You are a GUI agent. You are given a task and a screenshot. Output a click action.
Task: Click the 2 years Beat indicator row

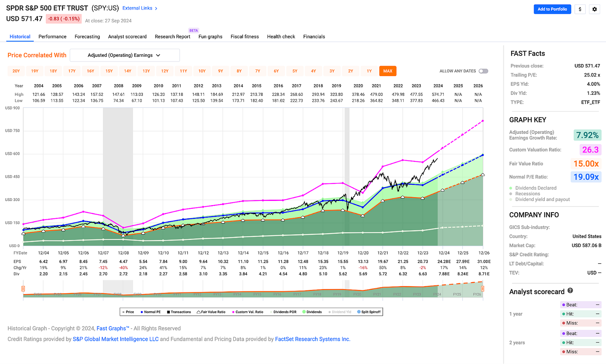pos(581,334)
